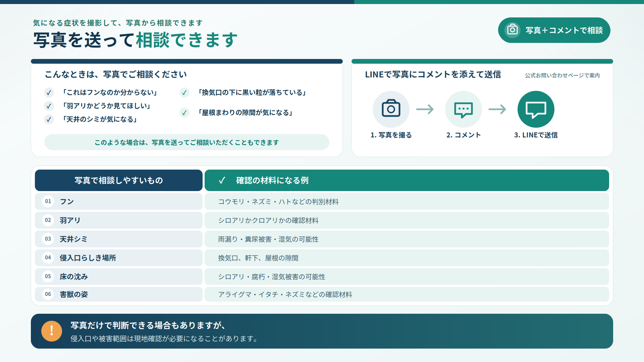Click the 写真+コメントで相談 button

(x=554, y=30)
